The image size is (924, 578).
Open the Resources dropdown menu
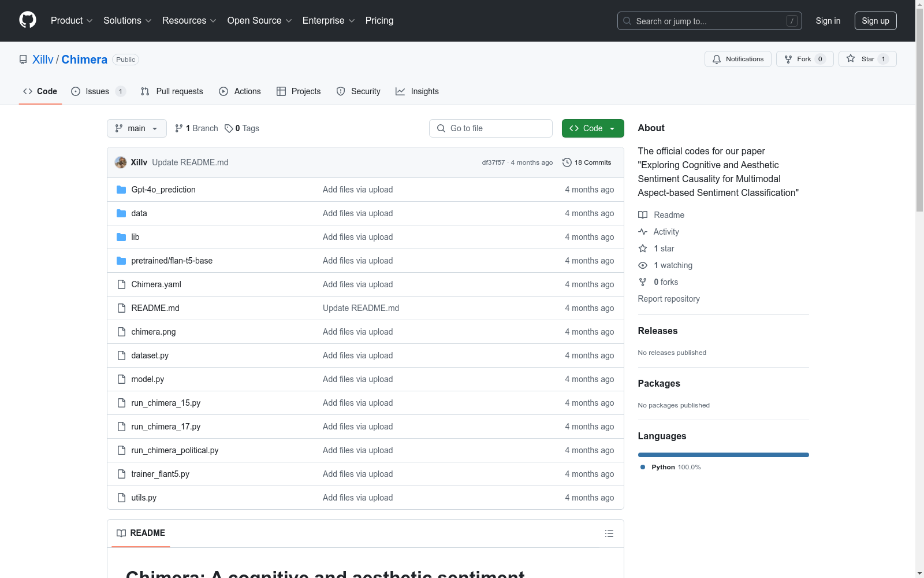click(x=189, y=20)
